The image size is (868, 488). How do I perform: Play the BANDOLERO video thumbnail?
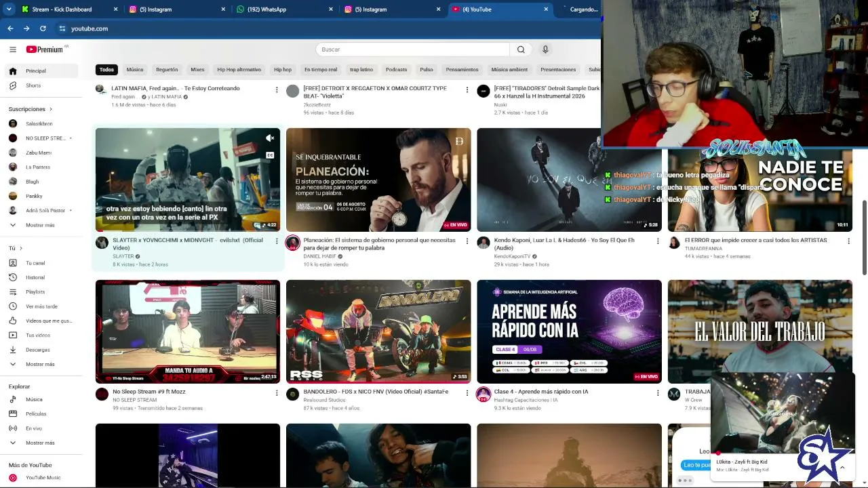pyautogui.click(x=378, y=331)
